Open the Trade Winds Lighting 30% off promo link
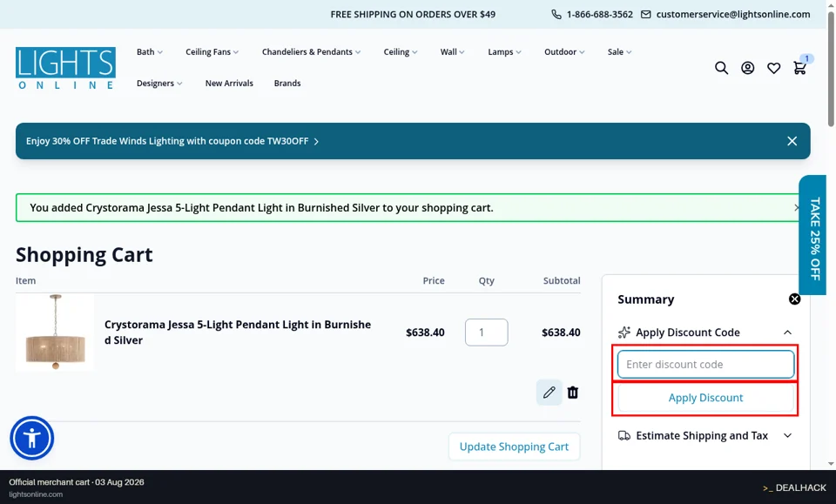 [172, 141]
